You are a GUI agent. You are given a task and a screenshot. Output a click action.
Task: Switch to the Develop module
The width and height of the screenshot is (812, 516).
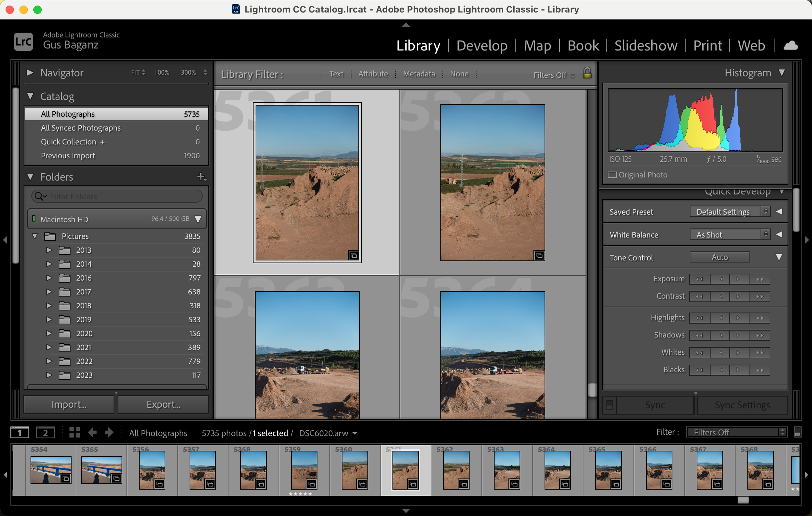(x=482, y=45)
